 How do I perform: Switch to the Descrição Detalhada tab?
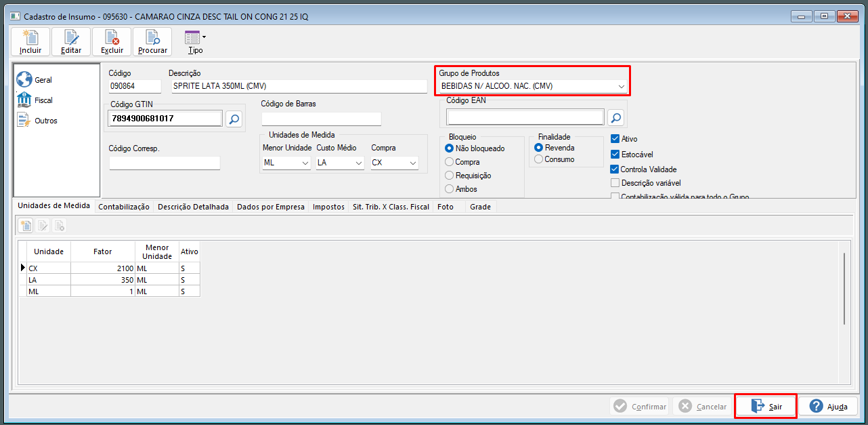click(x=194, y=207)
